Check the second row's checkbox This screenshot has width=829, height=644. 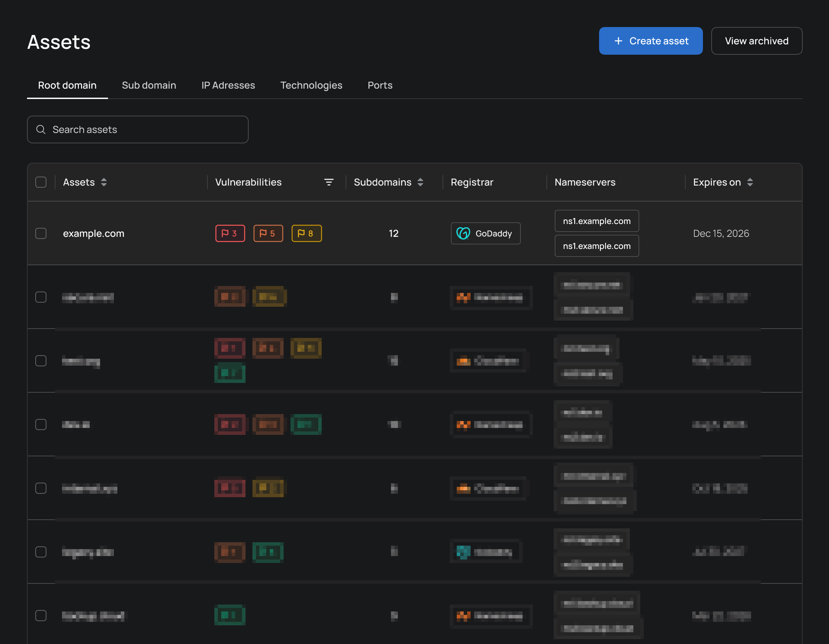[41, 297]
